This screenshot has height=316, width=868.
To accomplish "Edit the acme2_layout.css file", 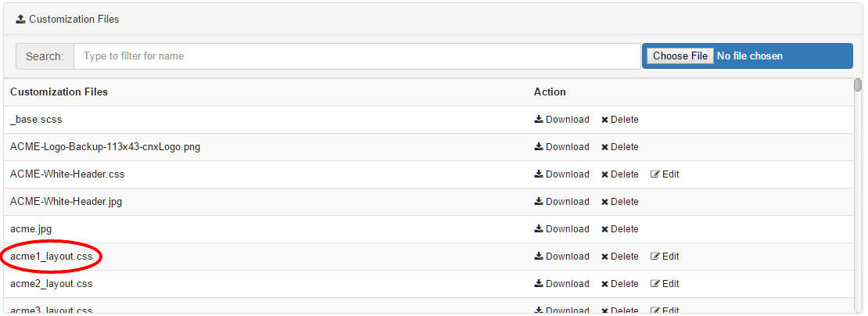I will pos(665,284).
